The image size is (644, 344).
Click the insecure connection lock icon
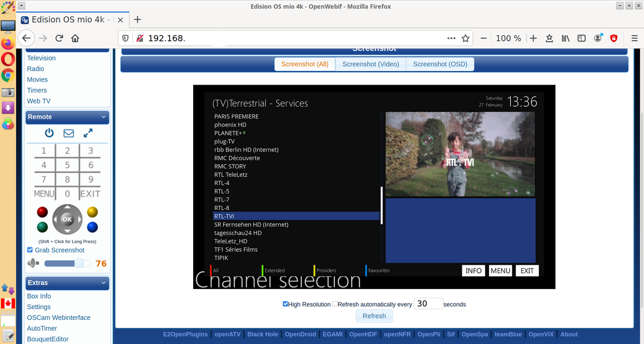pos(139,38)
